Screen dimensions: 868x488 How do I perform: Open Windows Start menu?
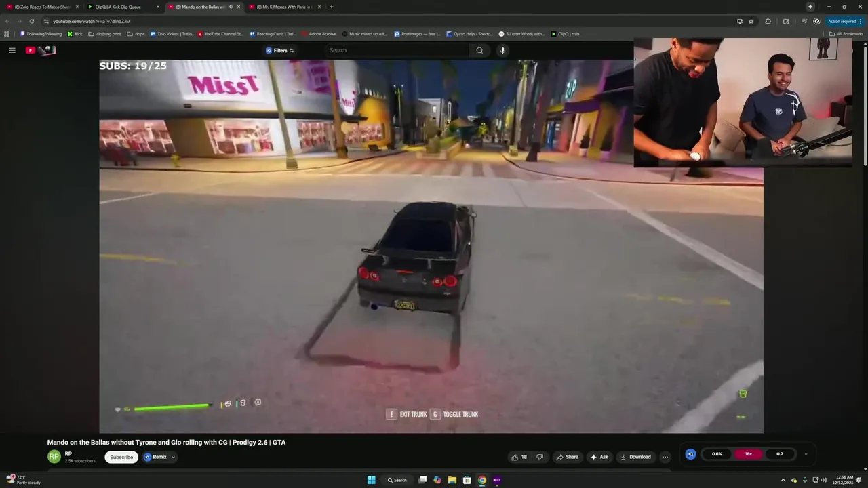[371, 480]
